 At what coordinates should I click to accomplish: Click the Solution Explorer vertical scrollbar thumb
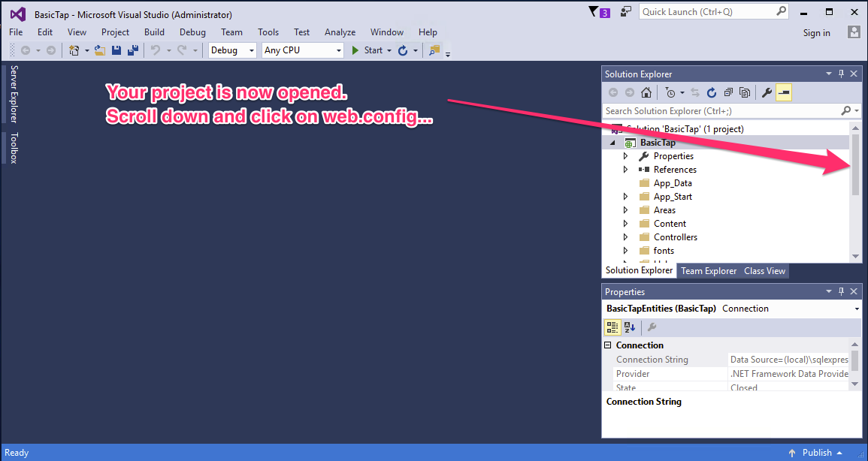[x=855, y=164]
